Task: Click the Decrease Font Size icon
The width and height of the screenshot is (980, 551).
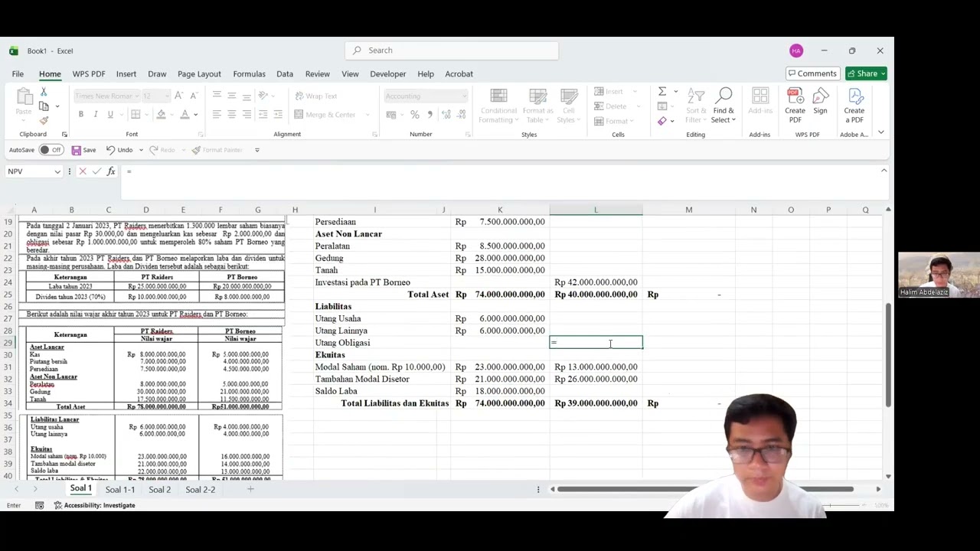Action: [x=194, y=96]
